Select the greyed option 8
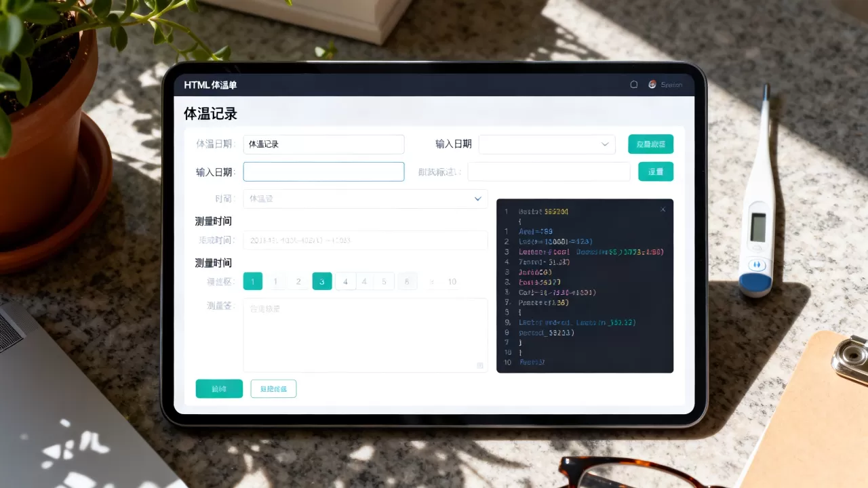Image resolution: width=868 pixels, height=488 pixels. [x=408, y=281]
